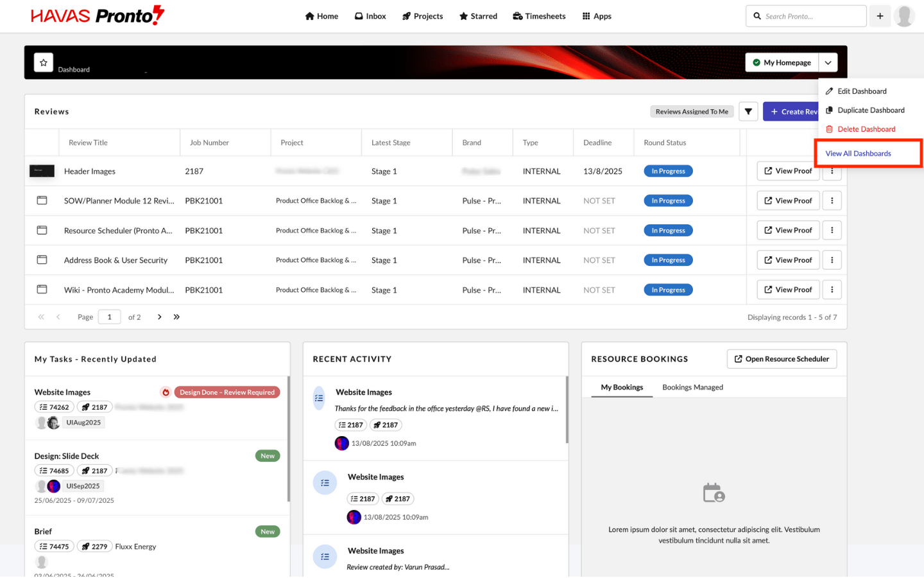Open the filter icon in Reviews panel
This screenshot has height=578, width=924.
click(748, 112)
